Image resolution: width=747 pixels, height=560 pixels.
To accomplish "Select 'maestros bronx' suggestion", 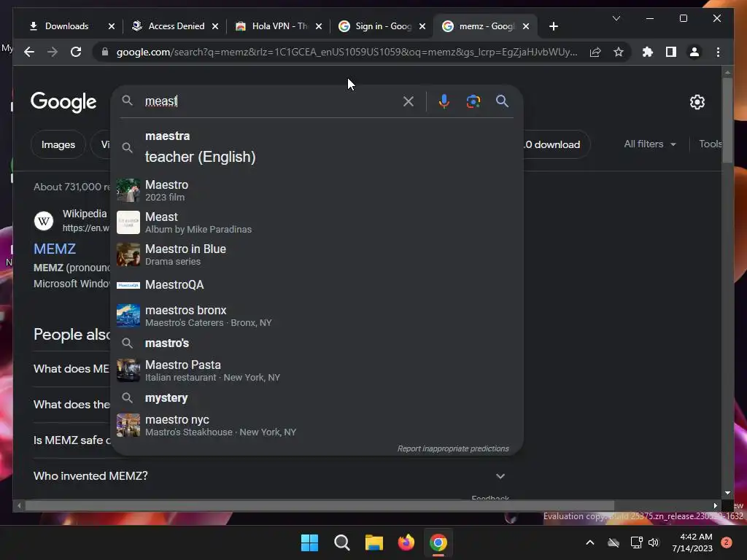I will 317,316.
